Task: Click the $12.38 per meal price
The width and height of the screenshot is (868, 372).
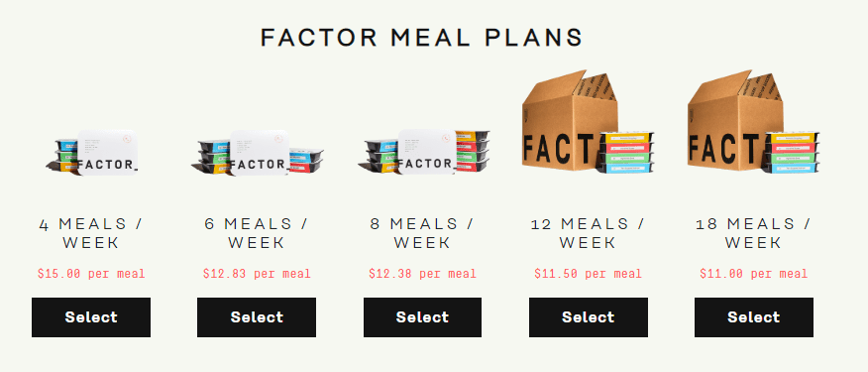Action: [423, 274]
